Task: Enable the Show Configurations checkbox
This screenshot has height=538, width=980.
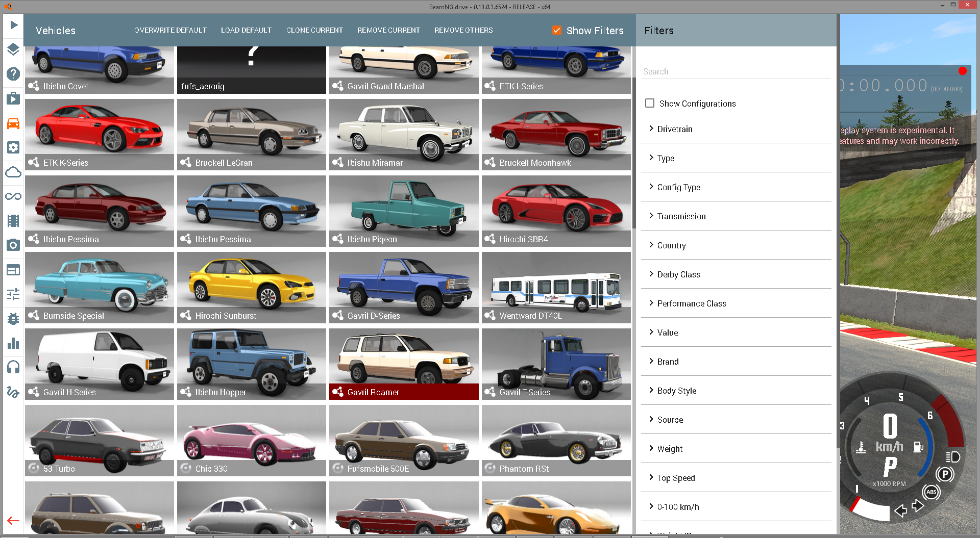Action: (650, 103)
